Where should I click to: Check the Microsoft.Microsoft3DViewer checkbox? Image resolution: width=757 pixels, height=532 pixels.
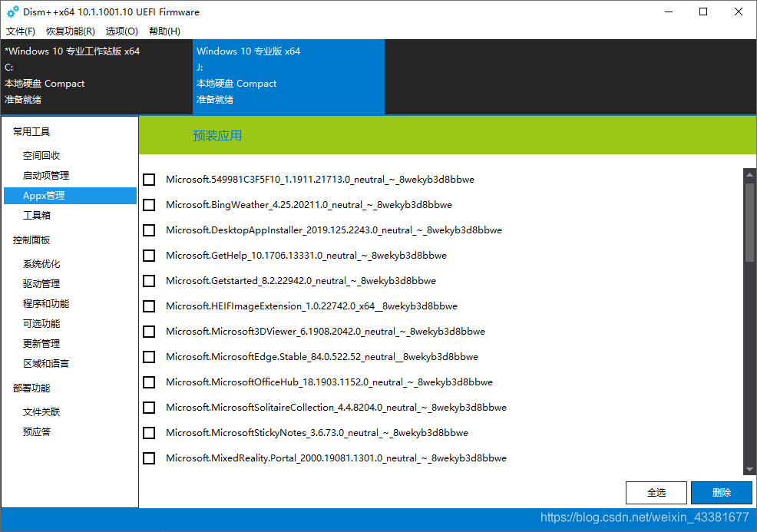149,332
